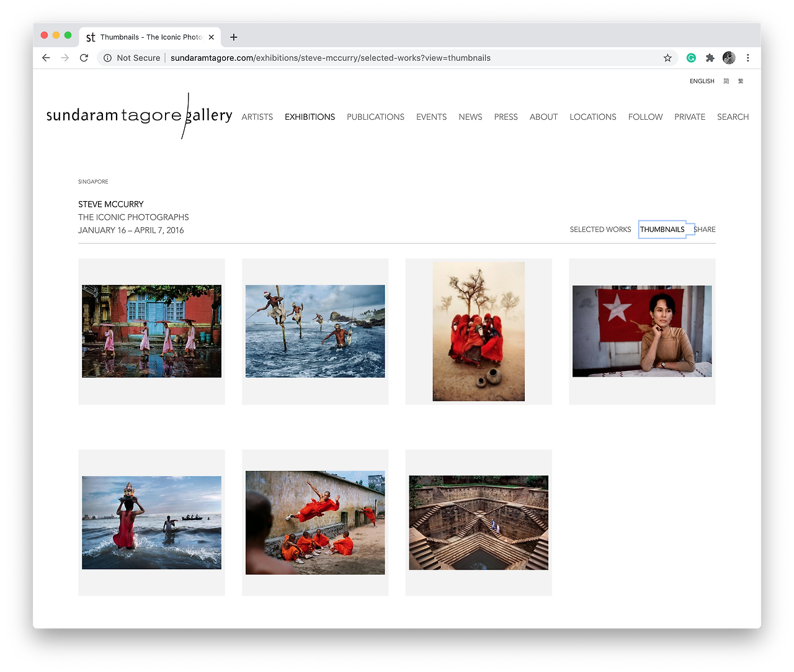Open the Publications menu

pos(376,117)
